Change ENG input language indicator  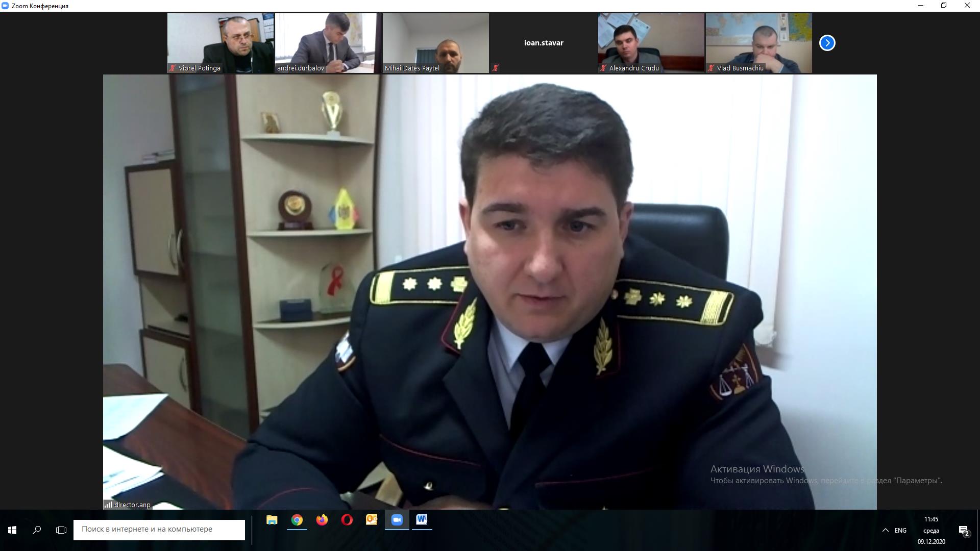(x=900, y=530)
